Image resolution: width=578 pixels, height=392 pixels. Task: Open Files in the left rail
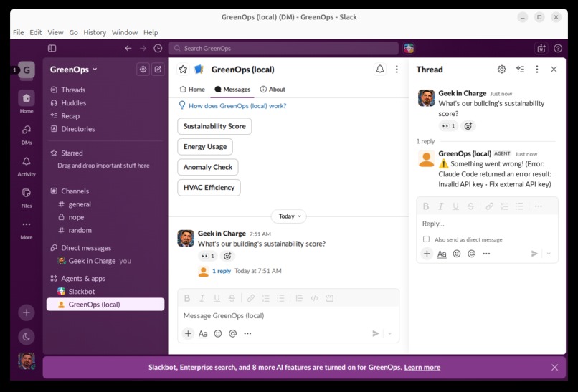27,197
